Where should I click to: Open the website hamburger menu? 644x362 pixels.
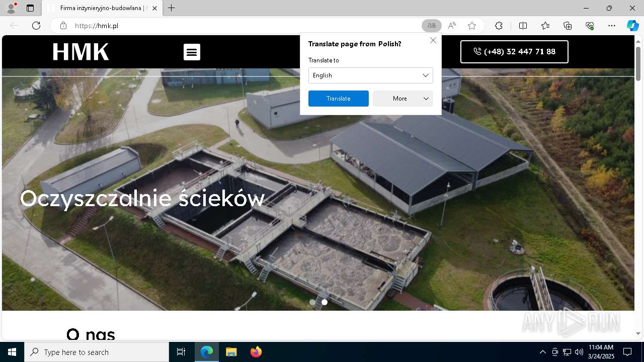point(192,52)
